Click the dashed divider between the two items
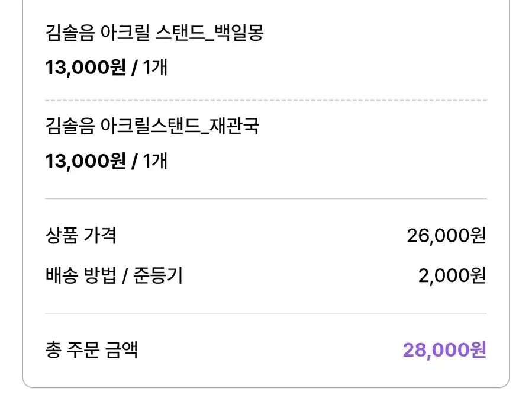This screenshot has height=398, width=532. pyautogui.click(x=266, y=100)
